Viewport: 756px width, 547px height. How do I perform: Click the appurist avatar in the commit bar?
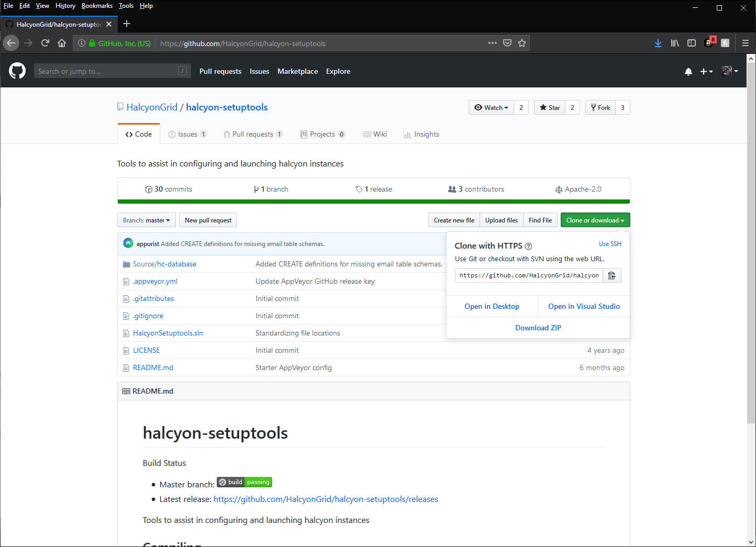128,243
